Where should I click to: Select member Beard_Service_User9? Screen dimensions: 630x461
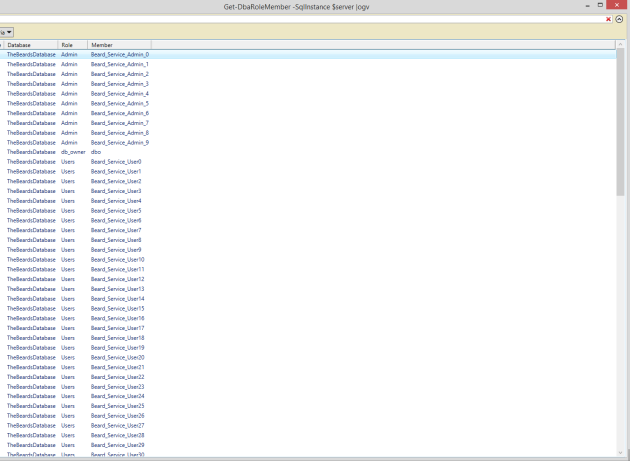[x=116, y=250]
